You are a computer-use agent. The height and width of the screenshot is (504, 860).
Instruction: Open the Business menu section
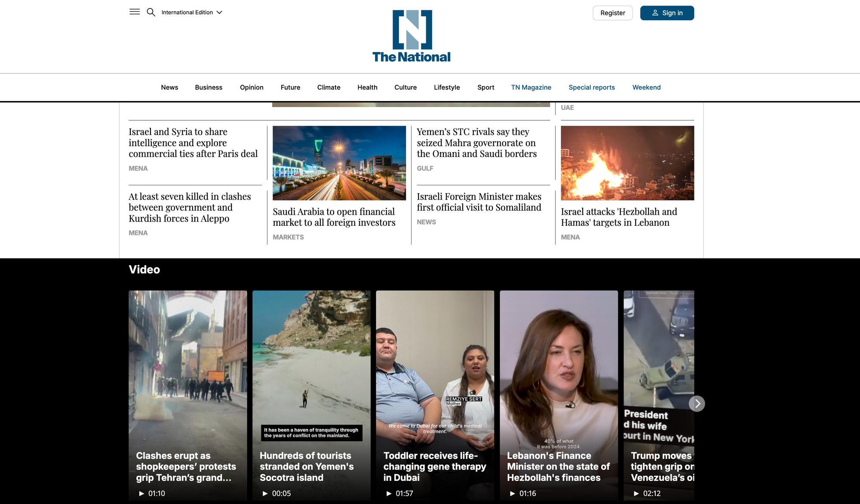click(209, 87)
